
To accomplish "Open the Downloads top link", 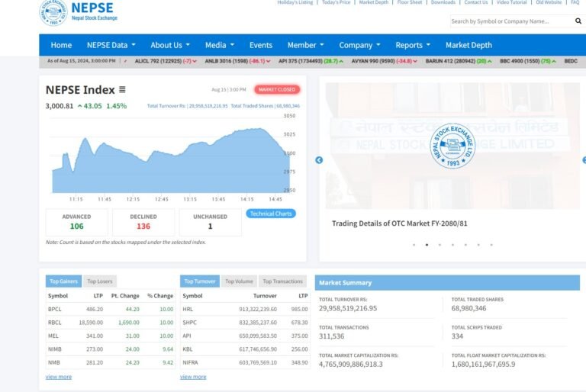I will [x=443, y=2].
